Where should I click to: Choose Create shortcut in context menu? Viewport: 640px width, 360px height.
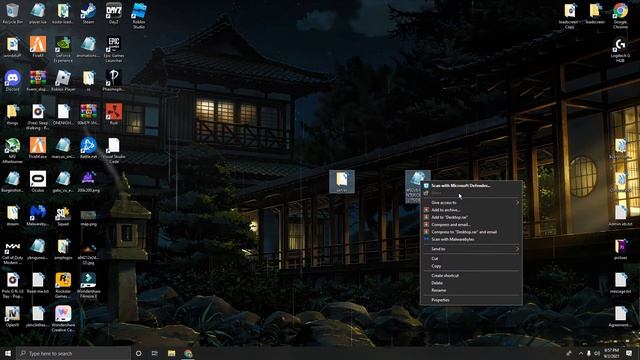click(471, 276)
